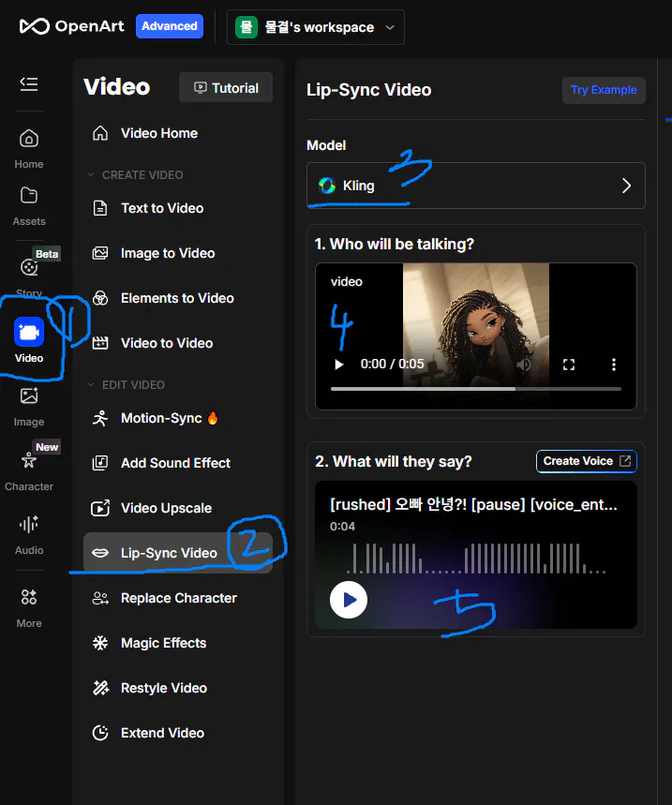672x805 pixels.
Task: Open Image in the left rail
Action: 29,407
